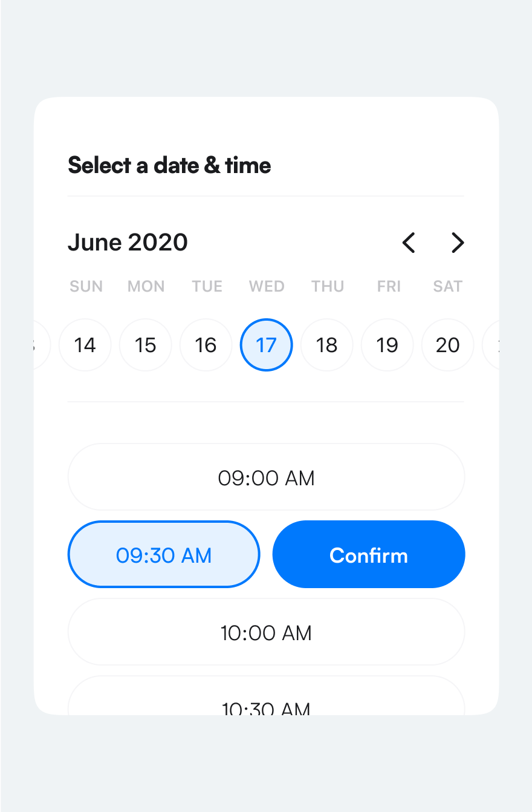Select date 19 under FRI

(387, 345)
